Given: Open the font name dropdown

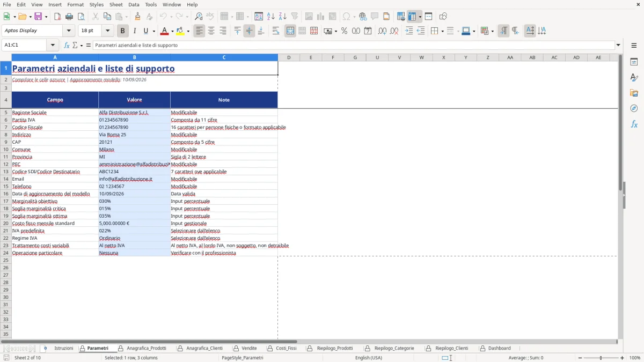Looking at the screenshot, I should [x=69, y=31].
